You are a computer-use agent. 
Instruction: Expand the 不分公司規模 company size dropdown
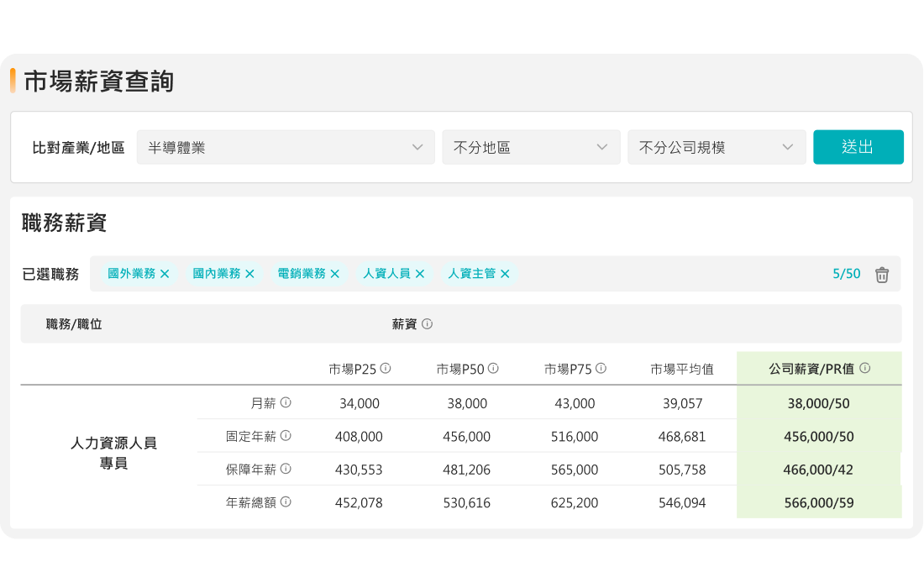(x=717, y=148)
